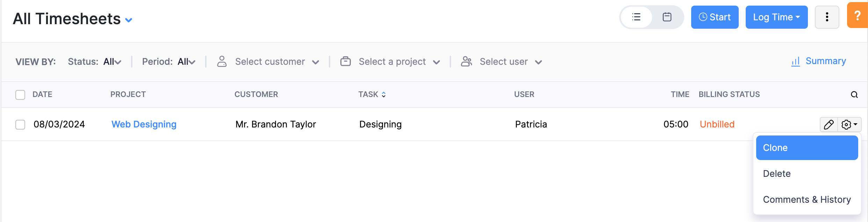Open search in the timesheet table
868x222 pixels.
tap(854, 94)
